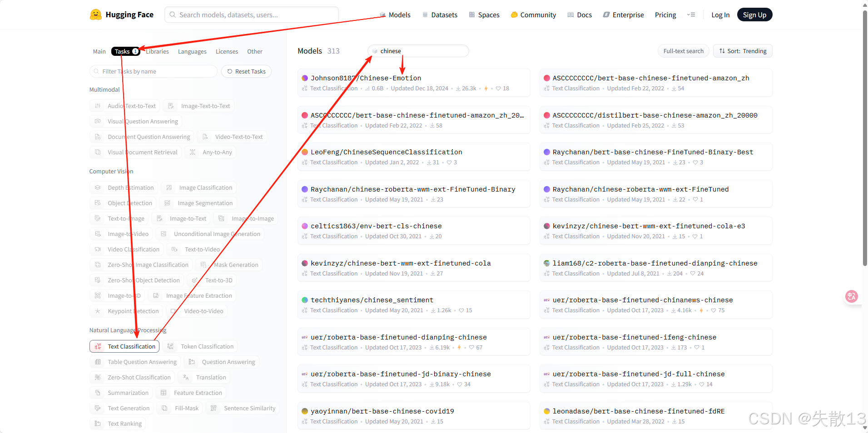Click the Log In link
Screen dimensions: 868x433
point(720,15)
